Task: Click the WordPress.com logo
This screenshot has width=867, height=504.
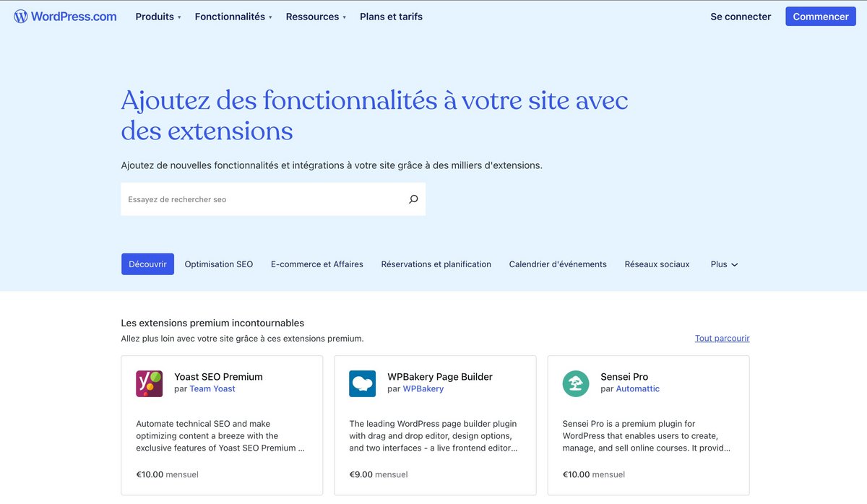Action: [65, 17]
